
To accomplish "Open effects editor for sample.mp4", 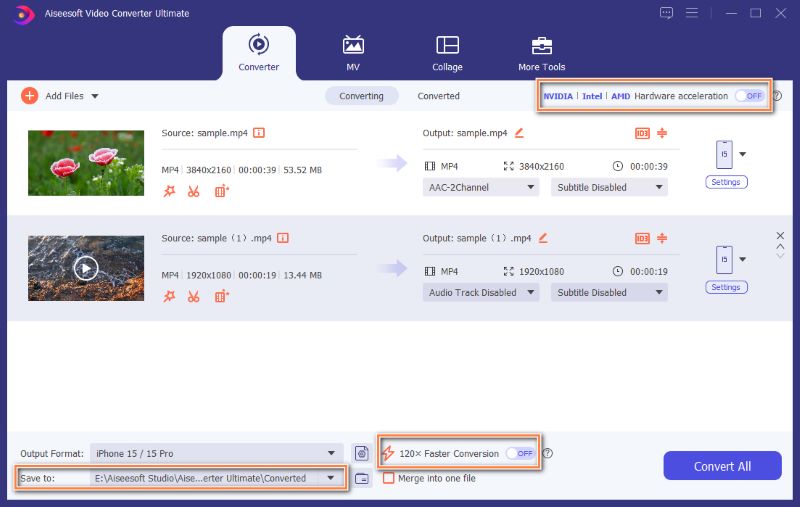I will coord(169,191).
